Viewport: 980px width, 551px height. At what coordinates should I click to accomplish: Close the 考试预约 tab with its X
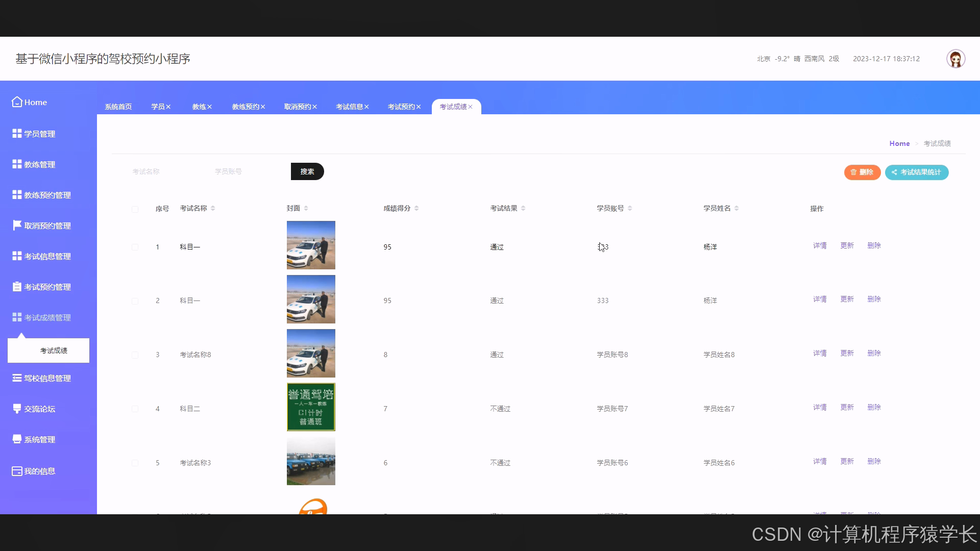(x=419, y=107)
